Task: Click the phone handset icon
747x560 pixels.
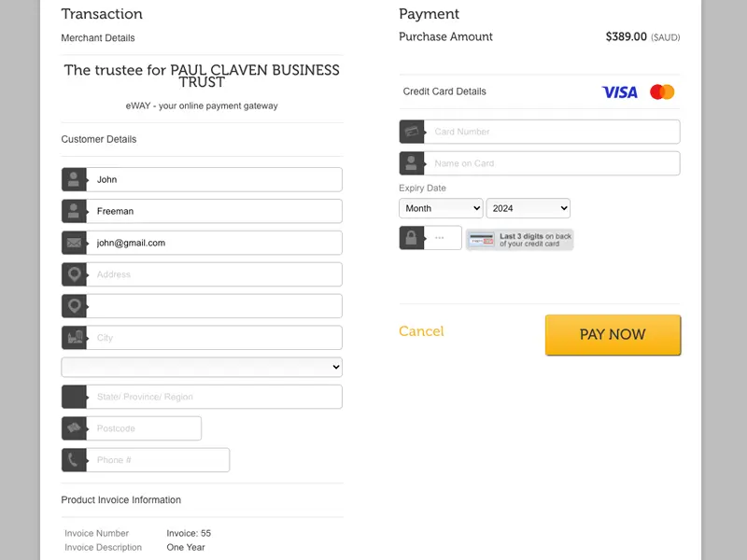Action: coord(74,460)
